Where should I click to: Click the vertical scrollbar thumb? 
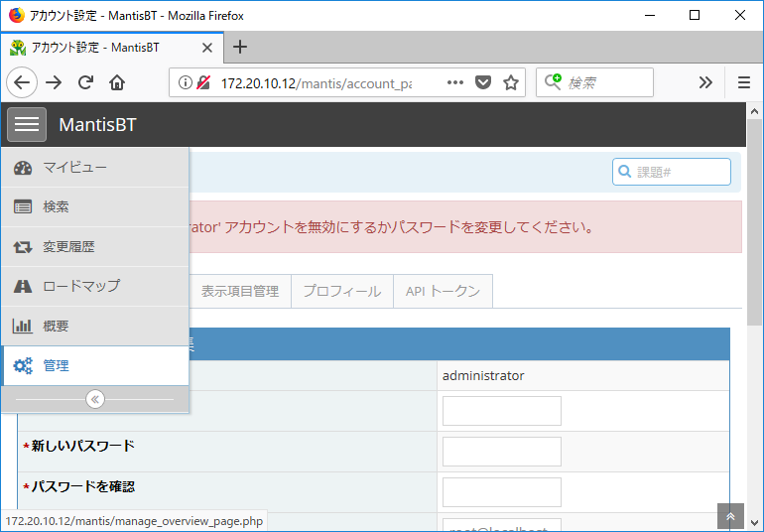click(754, 222)
